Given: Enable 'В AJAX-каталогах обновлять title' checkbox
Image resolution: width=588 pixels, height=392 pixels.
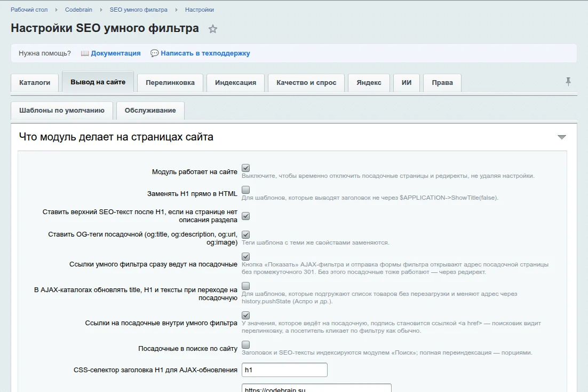Looking at the screenshot, I should (x=245, y=286).
